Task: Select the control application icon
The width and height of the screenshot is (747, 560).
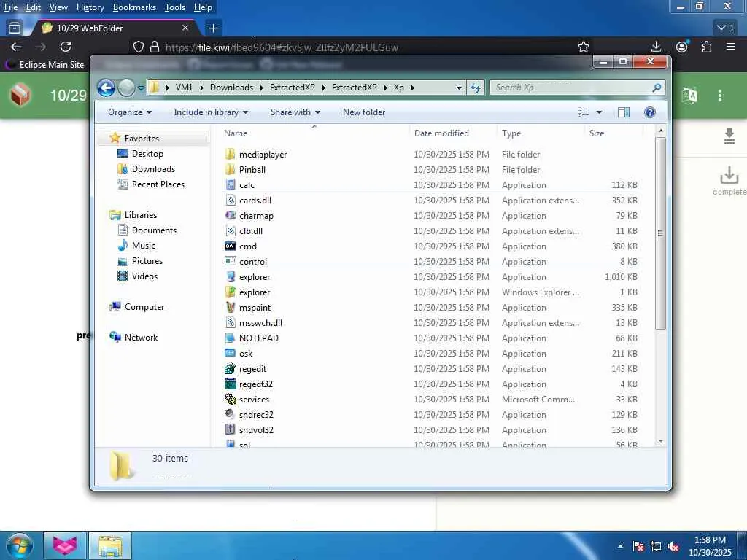Action: click(231, 262)
